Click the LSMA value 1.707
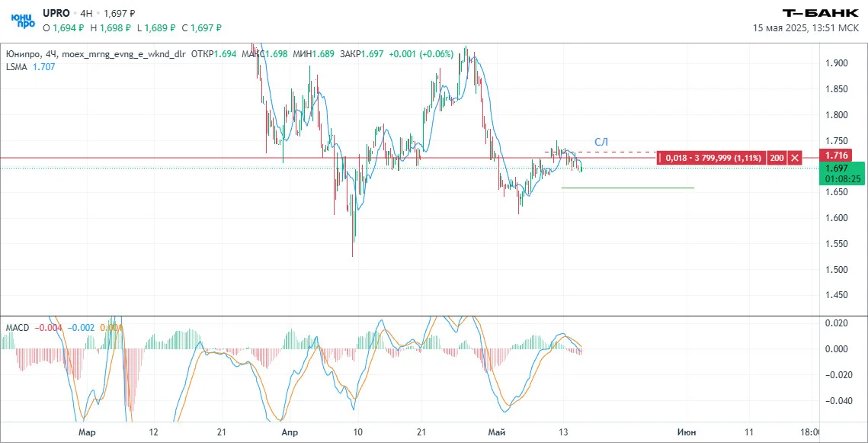The width and height of the screenshot is (868, 443). coord(43,66)
